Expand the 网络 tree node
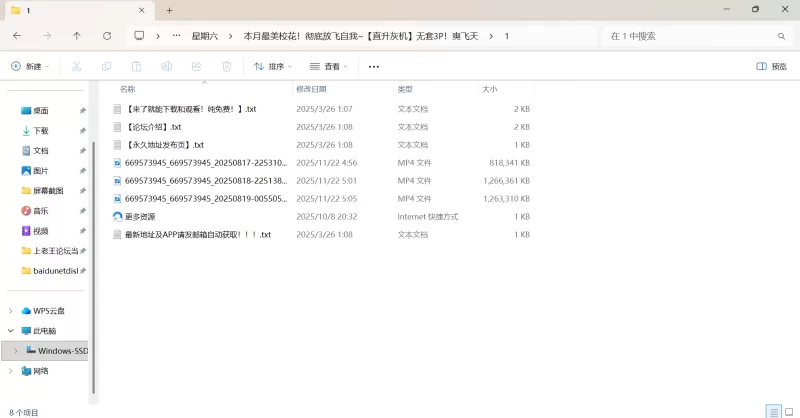Image resolution: width=800 pixels, height=418 pixels. tap(11, 371)
